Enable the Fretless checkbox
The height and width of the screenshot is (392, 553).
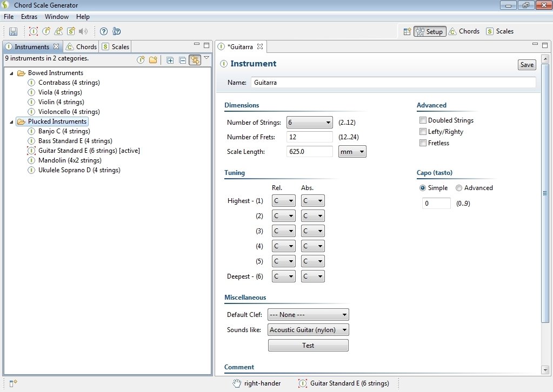pyautogui.click(x=423, y=143)
